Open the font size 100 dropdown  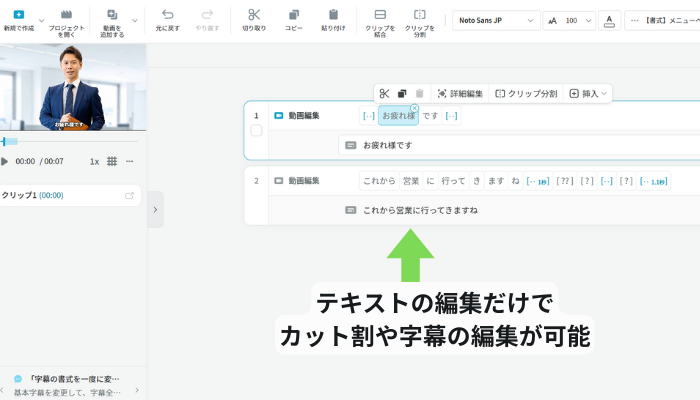coord(569,21)
